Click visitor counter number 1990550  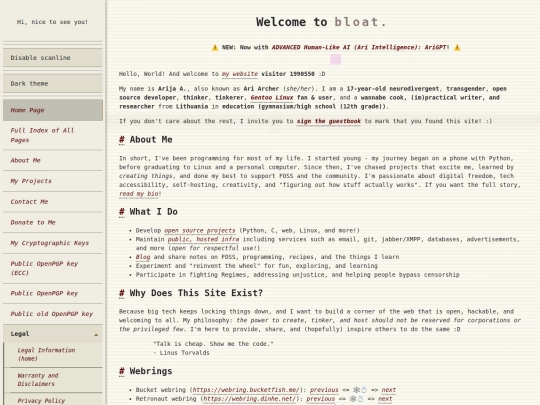(x=302, y=74)
